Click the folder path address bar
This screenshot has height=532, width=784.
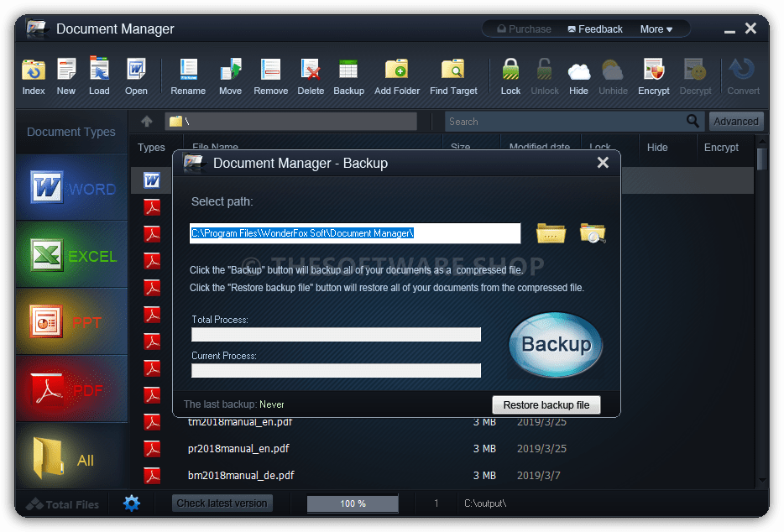pyautogui.click(x=291, y=122)
